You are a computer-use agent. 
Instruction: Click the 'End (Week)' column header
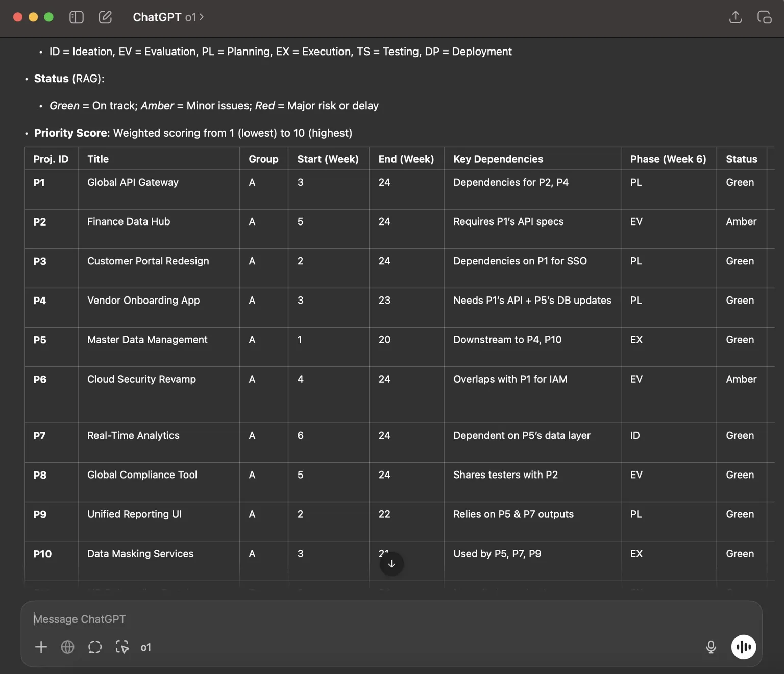click(406, 159)
